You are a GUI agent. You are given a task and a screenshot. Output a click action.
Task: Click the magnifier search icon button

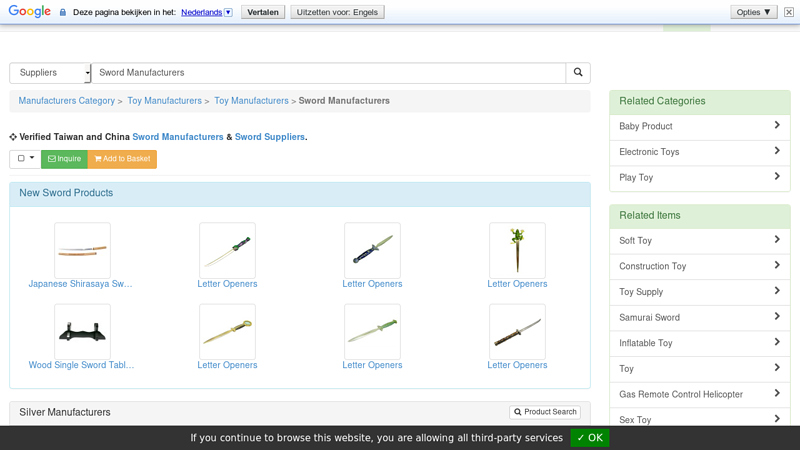click(578, 72)
